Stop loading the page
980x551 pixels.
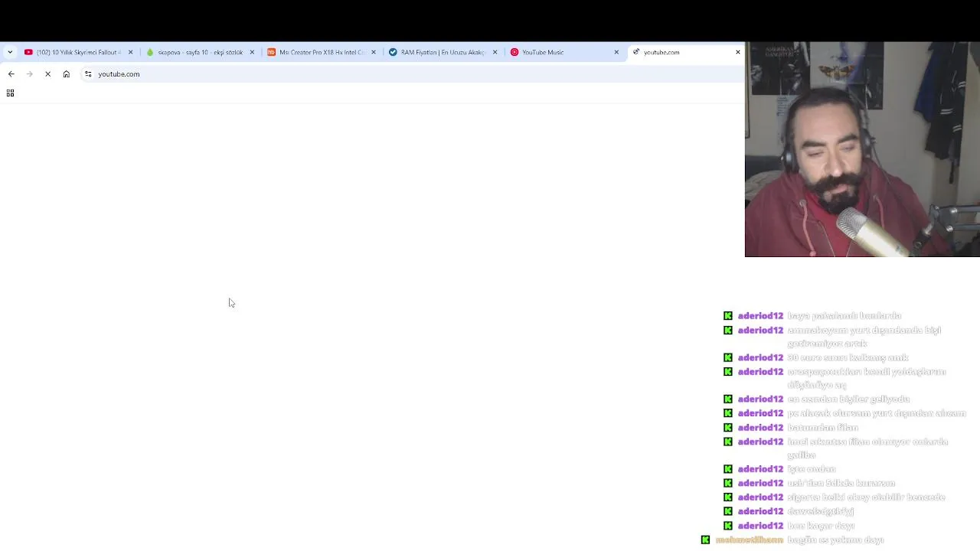pyautogui.click(x=47, y=74)
